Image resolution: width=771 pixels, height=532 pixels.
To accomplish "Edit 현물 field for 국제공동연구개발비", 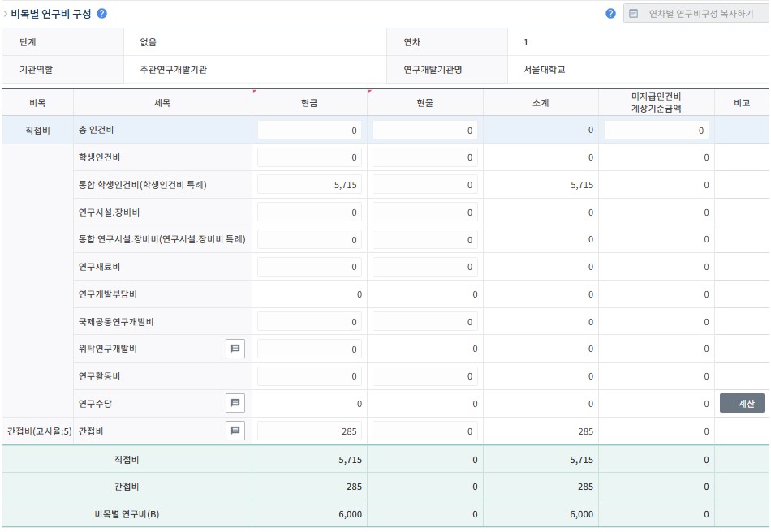I will tap(424, 322).
